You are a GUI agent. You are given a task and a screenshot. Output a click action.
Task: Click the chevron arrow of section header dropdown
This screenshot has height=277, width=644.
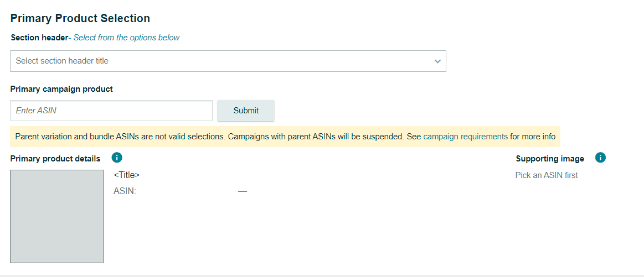[437, 61]
